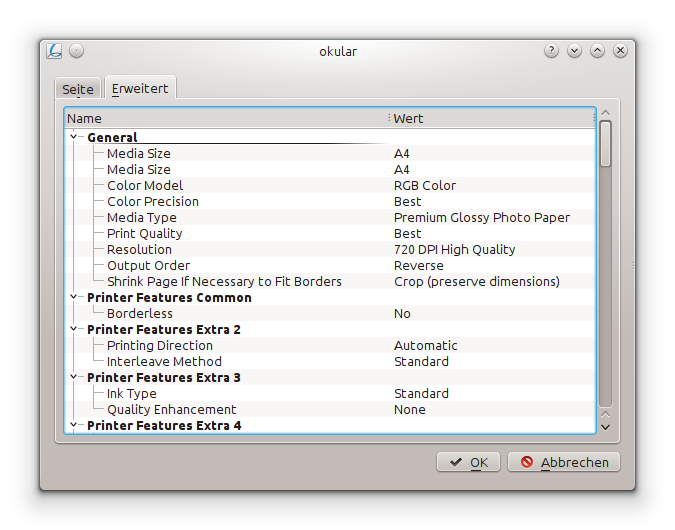Select the Quality Enhancement row

tap(330, 409)
